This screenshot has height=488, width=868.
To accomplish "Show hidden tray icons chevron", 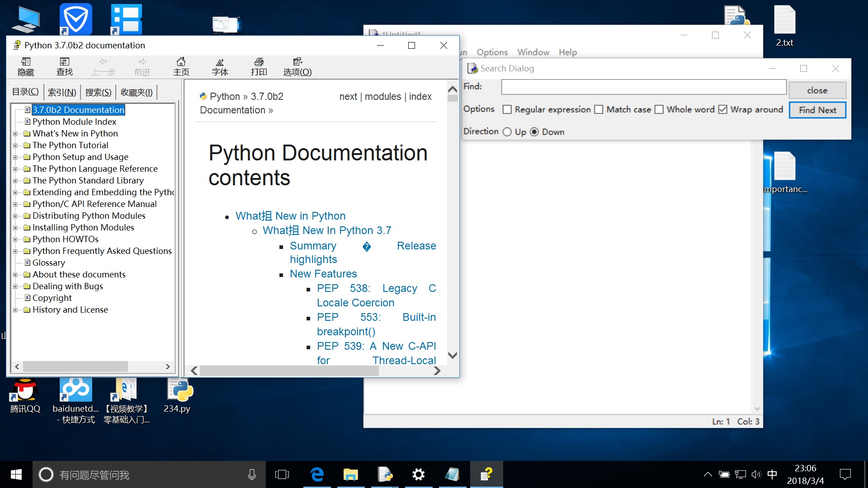I will click(708, 474).
